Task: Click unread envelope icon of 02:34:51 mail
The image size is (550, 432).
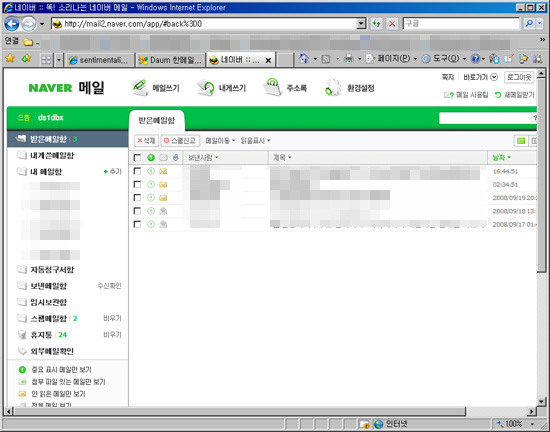Action: tap(163, 184)
